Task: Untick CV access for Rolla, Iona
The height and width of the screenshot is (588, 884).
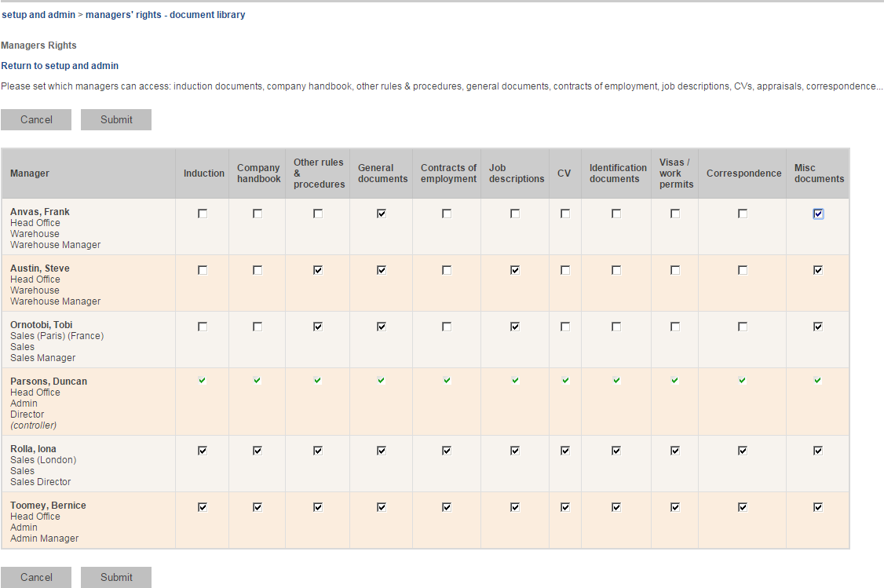Action: click(565, 451)
